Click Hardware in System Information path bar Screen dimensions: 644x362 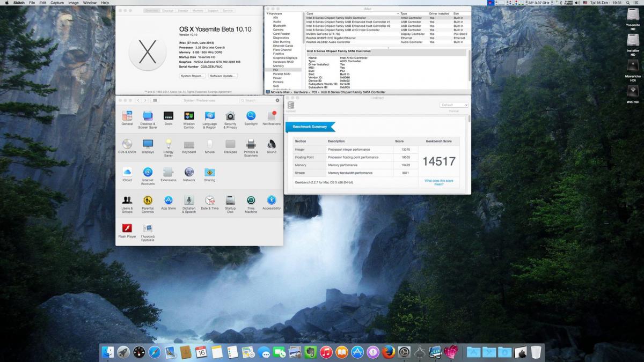301,92
